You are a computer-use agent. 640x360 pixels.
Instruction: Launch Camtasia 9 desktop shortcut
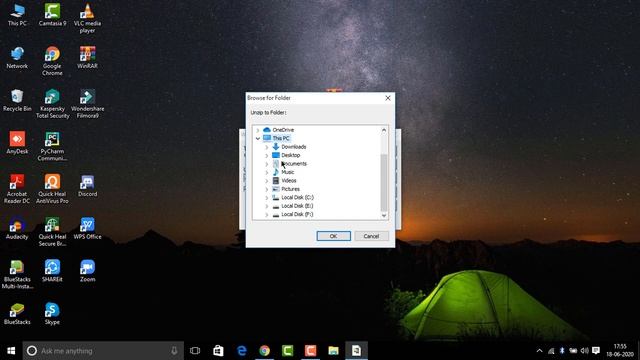tap(52, 15)
